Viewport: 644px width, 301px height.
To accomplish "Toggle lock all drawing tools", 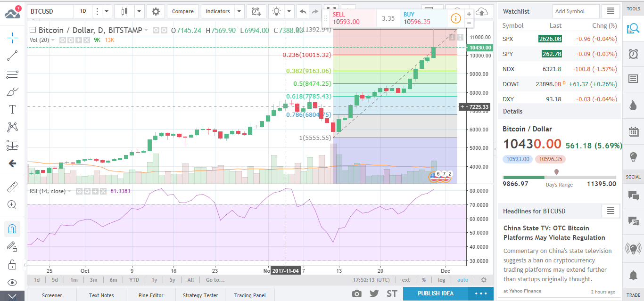I will (x=13, y=264).
